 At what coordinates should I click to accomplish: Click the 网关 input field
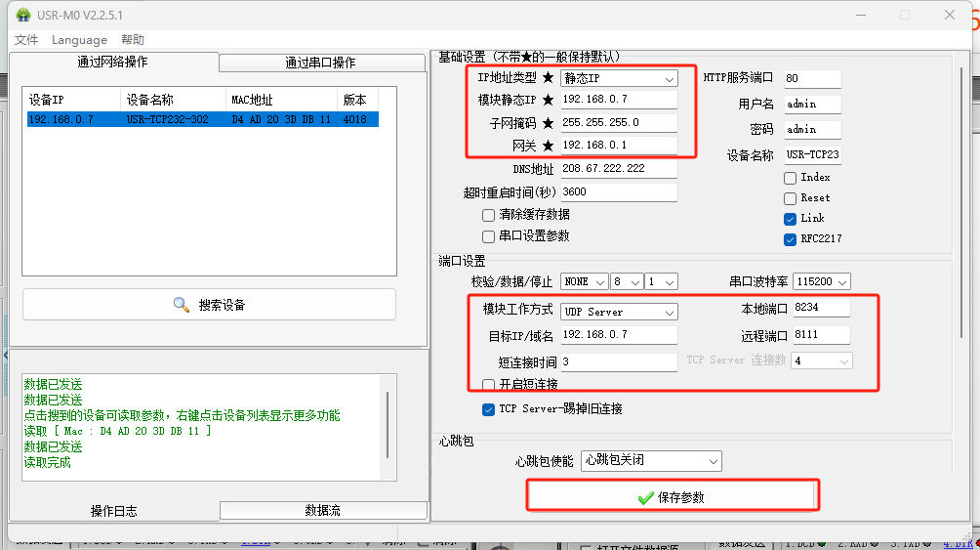pyautogui.click(x=619, y=145)
